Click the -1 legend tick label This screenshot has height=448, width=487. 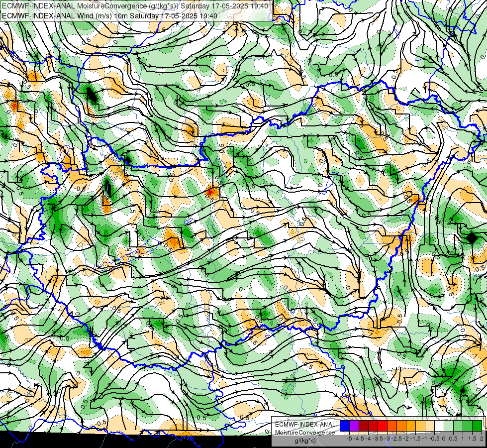point(425,439)
